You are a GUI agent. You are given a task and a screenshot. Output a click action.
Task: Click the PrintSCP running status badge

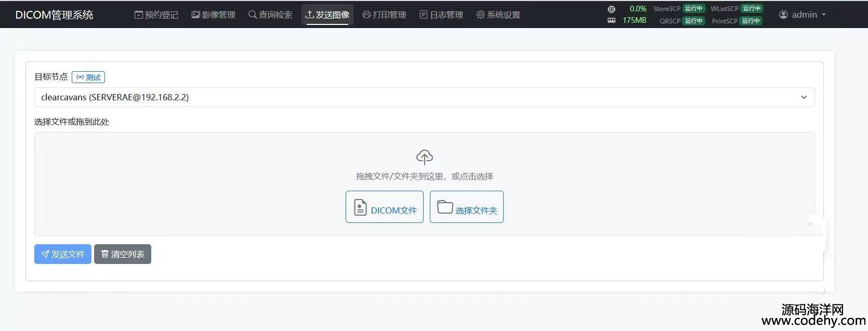751,21
